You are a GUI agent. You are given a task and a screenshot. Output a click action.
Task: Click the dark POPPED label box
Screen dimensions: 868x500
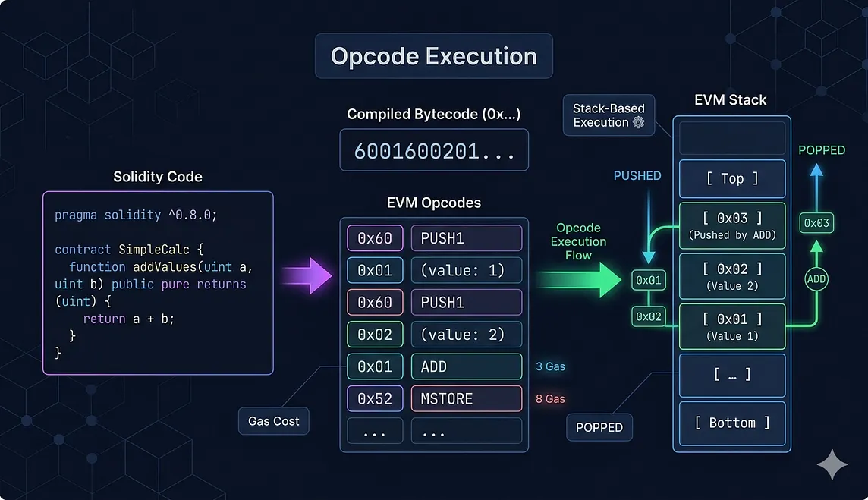tap(599, 427)
